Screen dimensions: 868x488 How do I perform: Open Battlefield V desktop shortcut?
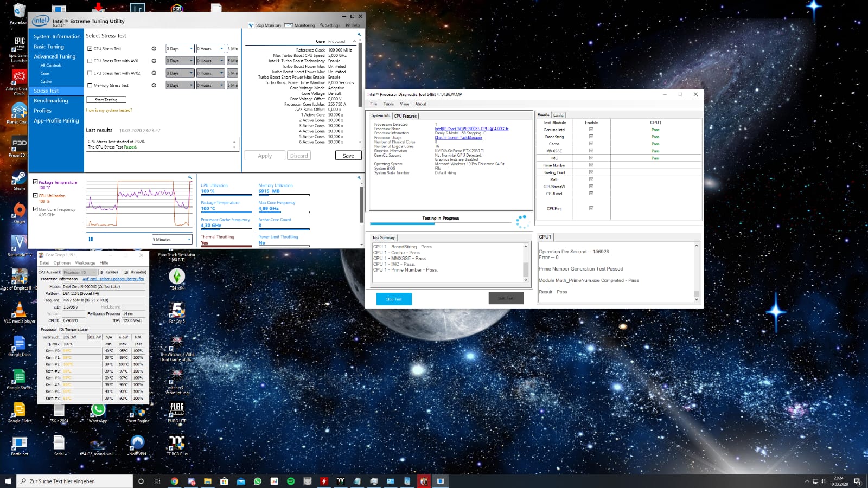point(19,246)
